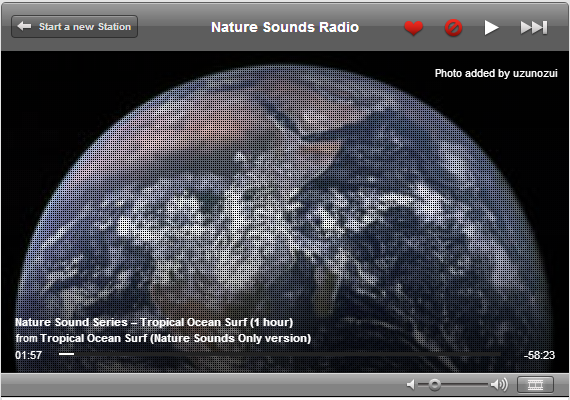
Task: Start playback with the play button
Action: point(491,28)
